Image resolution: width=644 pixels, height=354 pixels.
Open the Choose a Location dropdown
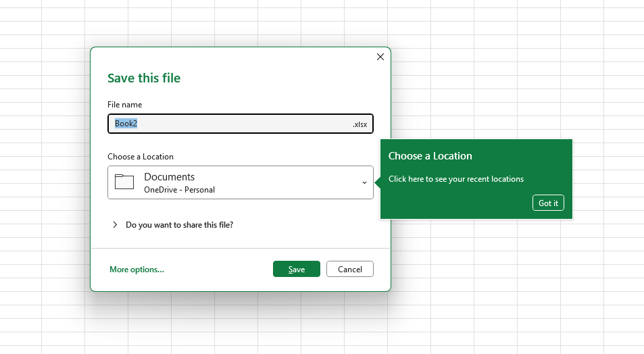241,182
